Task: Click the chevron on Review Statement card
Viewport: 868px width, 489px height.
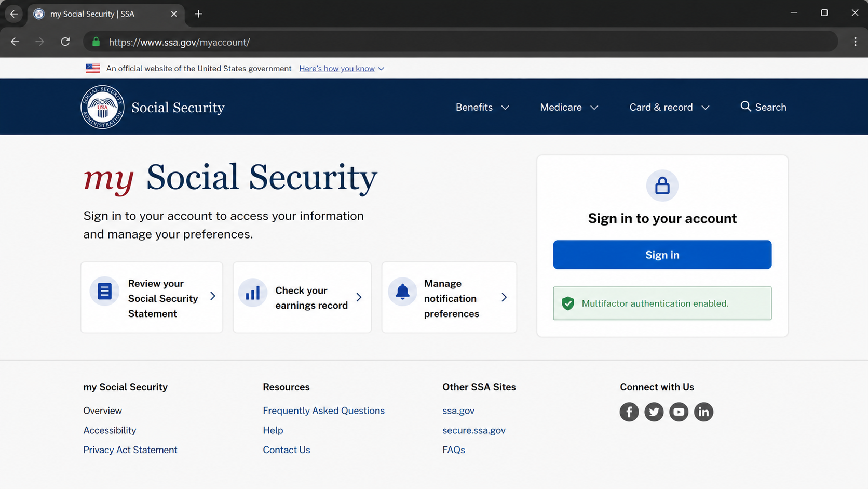Action: (212, 296)
